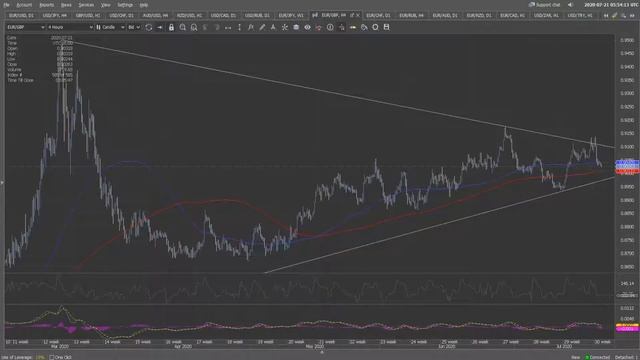Click the round circle icon near toolbar end
This screenshot has height=360, width=640.
coord(375,27)
